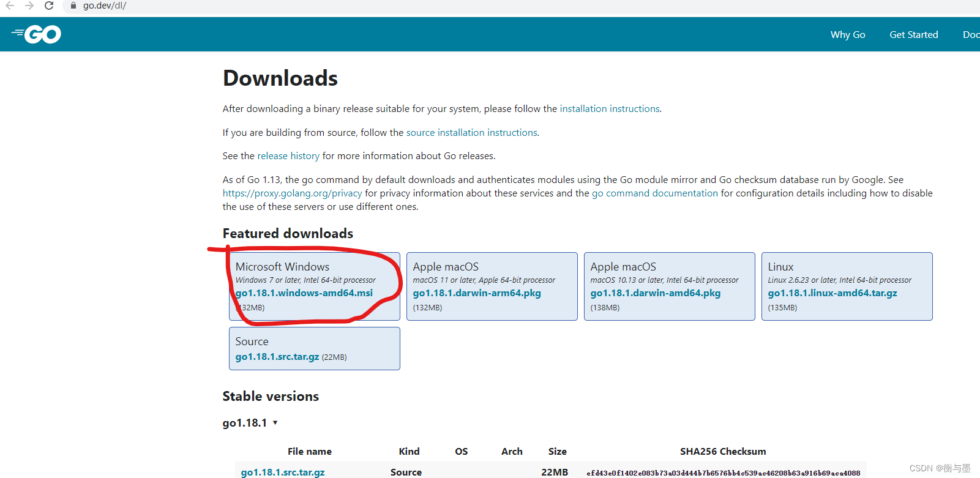Open the release history link
980x478 pixels.
288,156
